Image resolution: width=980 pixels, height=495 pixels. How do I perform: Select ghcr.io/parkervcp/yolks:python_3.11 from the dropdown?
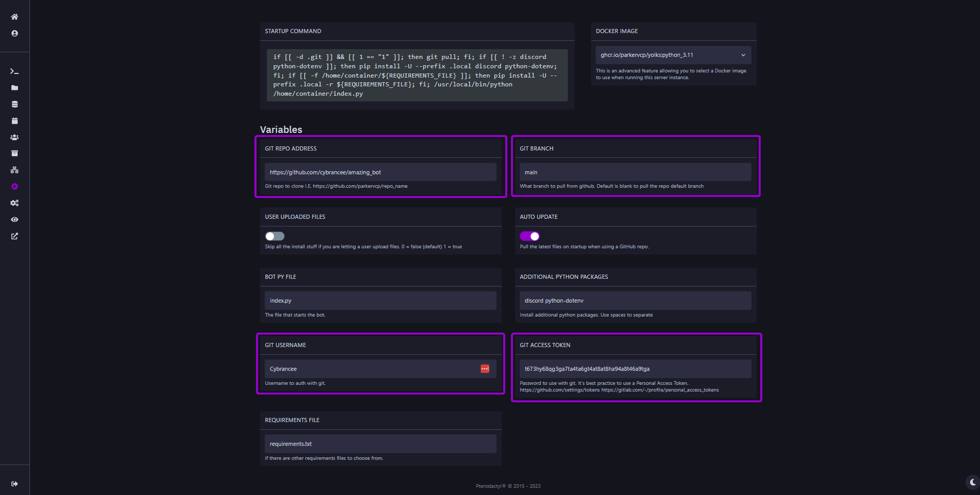point(672,55)
